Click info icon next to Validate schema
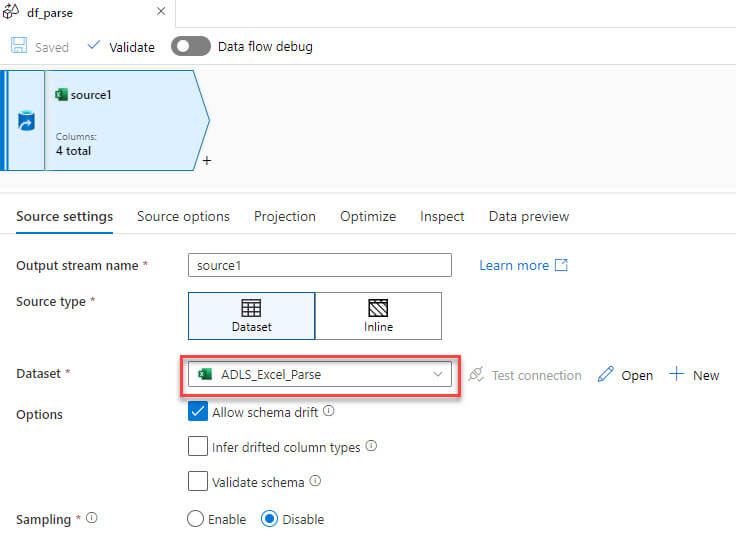The image size is (736, 542). pyautogui.click(x=315, y=482)
